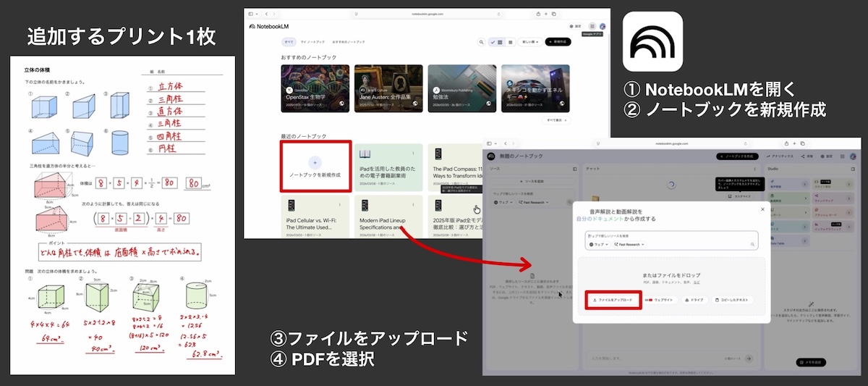Click the chat send arrow button

749,358
